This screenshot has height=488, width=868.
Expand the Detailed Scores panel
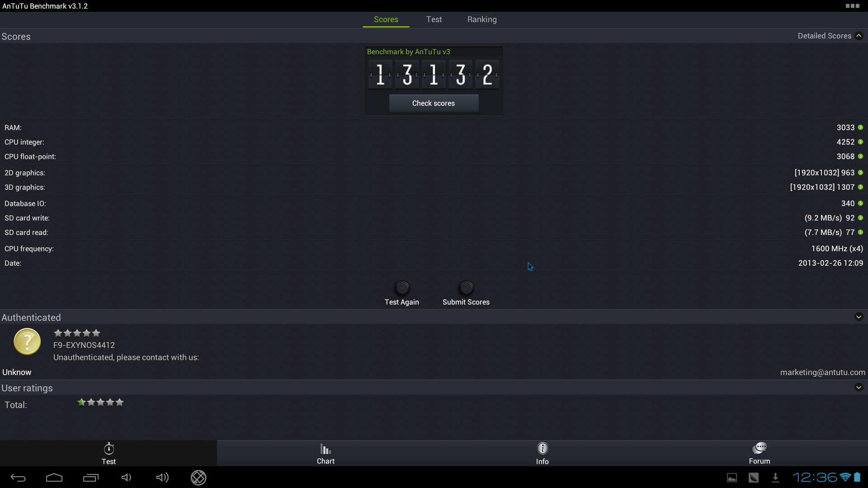point(859,35)
